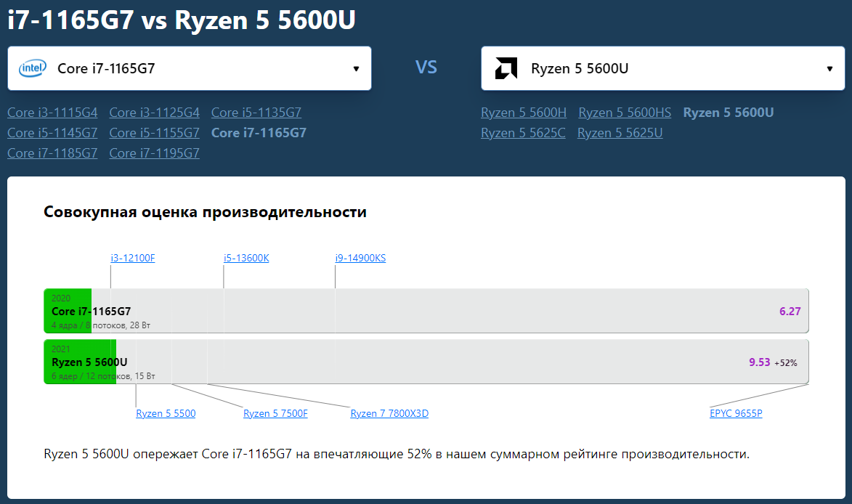The image size is (852, 504).
Task: Click bold Ryzen 5 5600U in the AMD list
Action: click(728, 113)
